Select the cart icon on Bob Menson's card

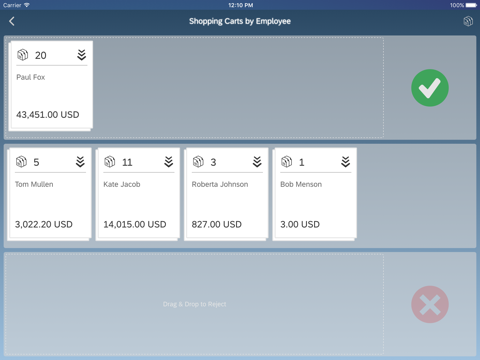[x=287, y=162]
